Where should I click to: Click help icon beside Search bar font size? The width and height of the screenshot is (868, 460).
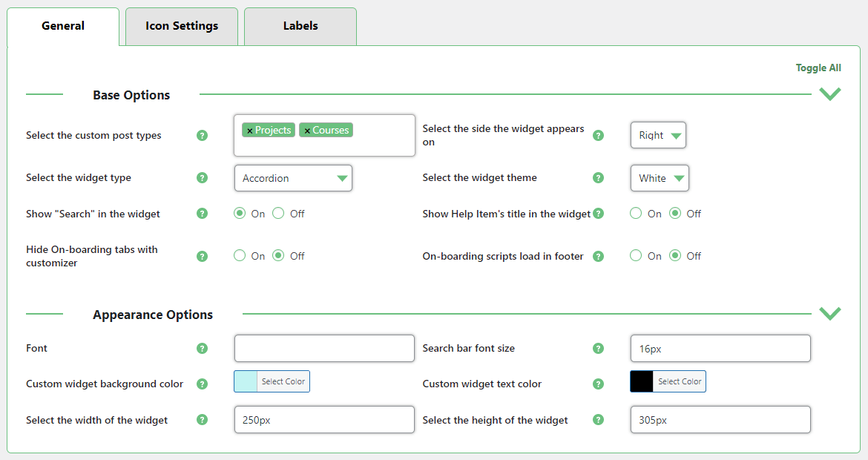pyautogui.click(x=598, y=349)
